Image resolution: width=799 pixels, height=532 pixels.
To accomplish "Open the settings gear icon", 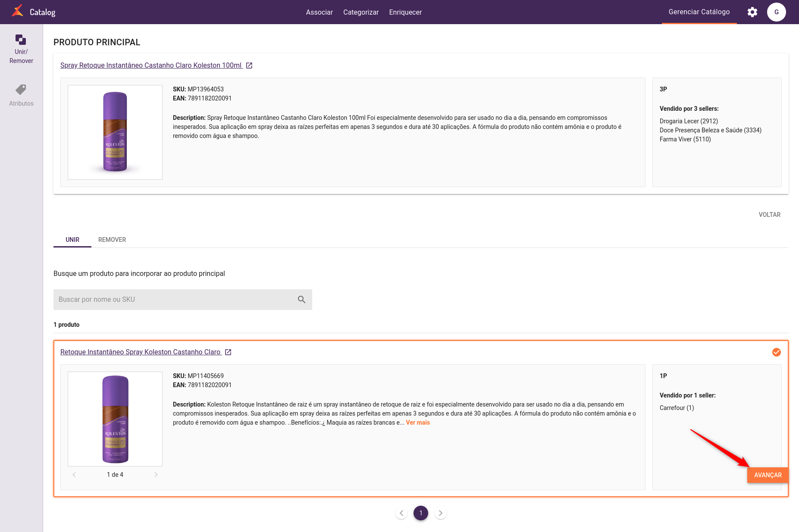I will click(752, 12).
